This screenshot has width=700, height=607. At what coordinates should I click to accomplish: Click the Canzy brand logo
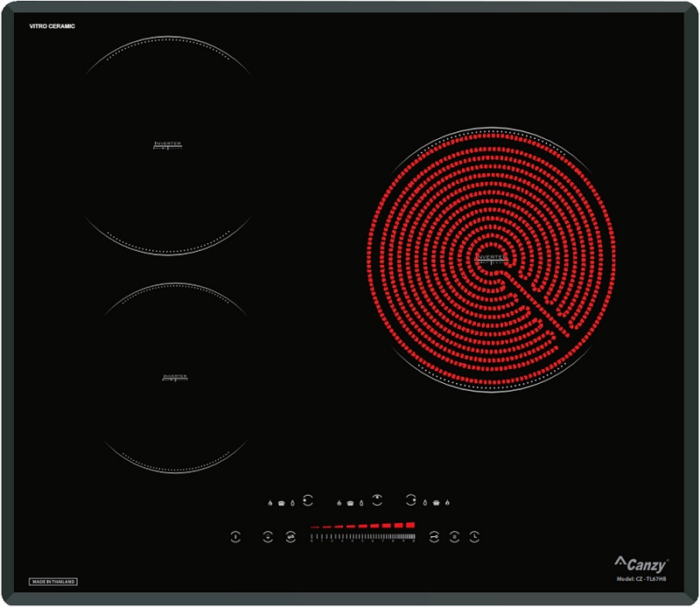641,565
